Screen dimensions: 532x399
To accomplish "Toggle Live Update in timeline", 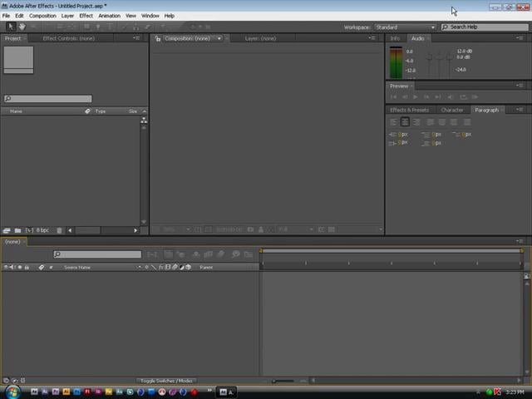I will [x=169, y=254].
